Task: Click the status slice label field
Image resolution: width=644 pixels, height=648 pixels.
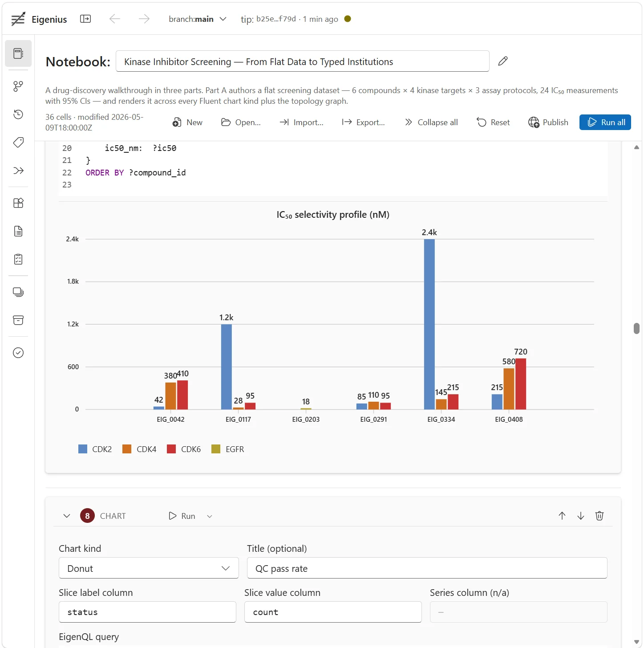Action: 147,612
